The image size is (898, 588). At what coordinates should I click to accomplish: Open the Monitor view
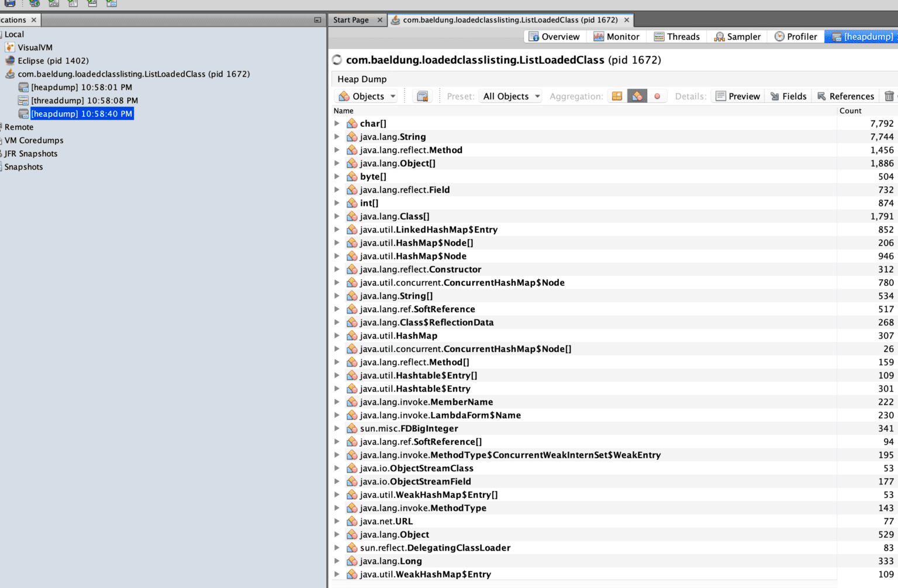[617, 36]
